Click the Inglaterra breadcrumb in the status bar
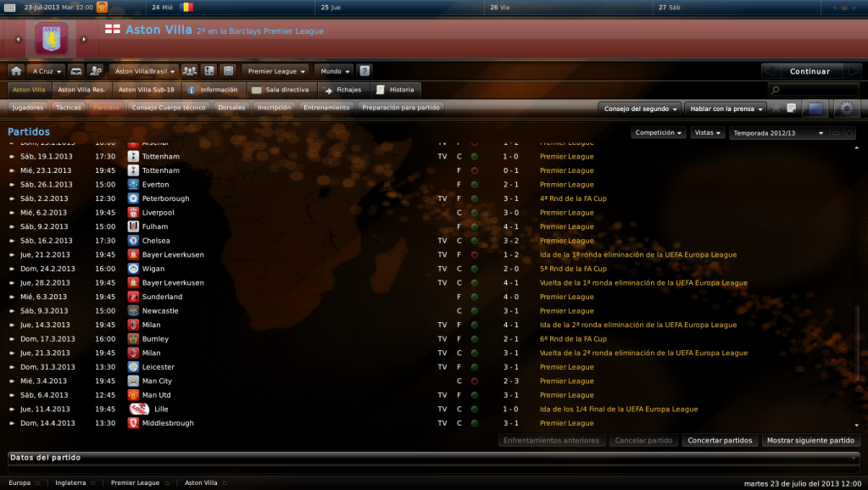Image resolution: width=868 pixels, height=490 pixels. point(70,483)
